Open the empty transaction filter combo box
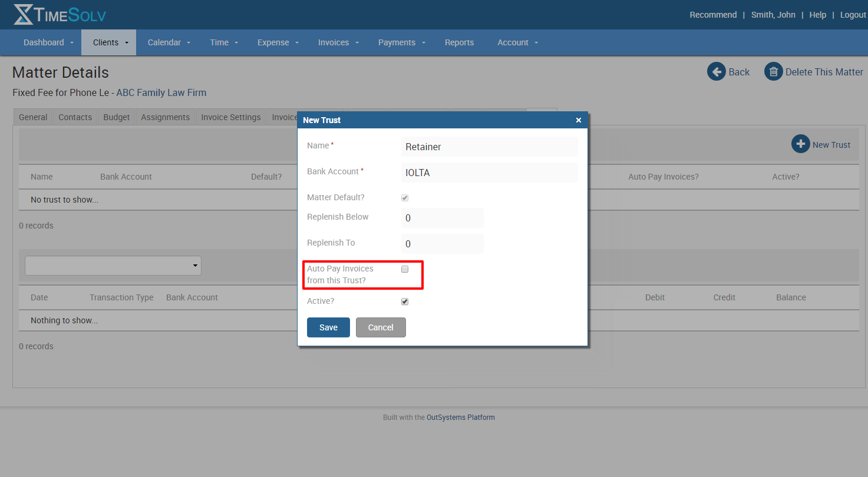 113,266
